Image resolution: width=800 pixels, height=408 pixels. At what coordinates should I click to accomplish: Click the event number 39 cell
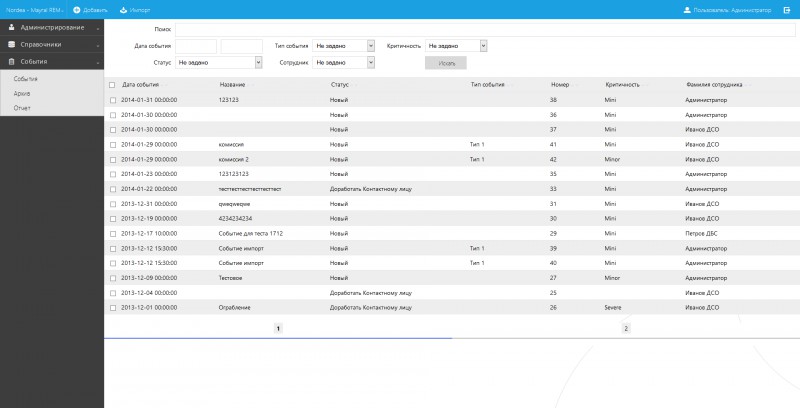(553, 248)
